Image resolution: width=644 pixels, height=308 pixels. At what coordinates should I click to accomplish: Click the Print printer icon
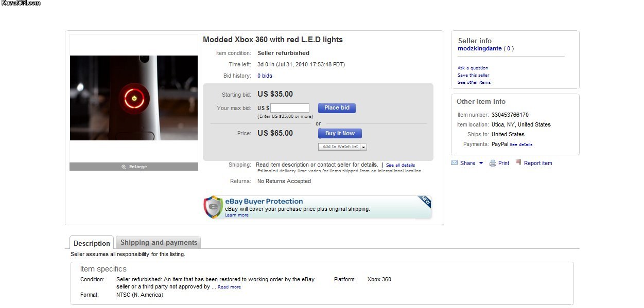pos(493,163)
